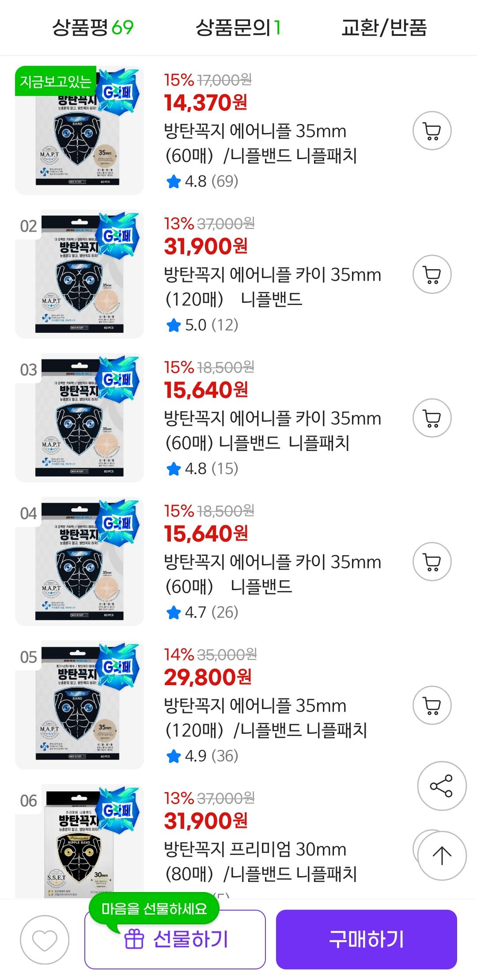This screenshot has height=980, width=477.
Task: Tap the 마음을 선물하세요 tooltip bubble
Action: click(x=154, y=909)
